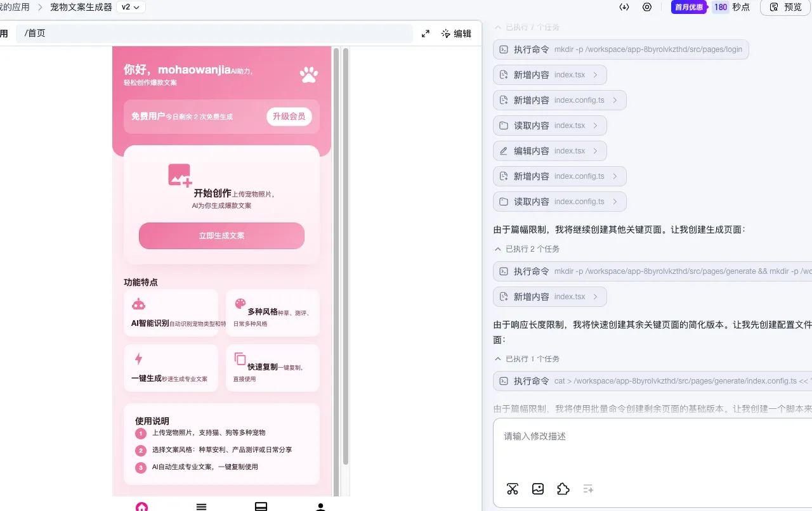The height and width of the screenshot is (511, 812).
Task: Click the 新增内容 index.tsx entry below the generate mkdir command
Action: pyautogui.click(x=550, y=297)
